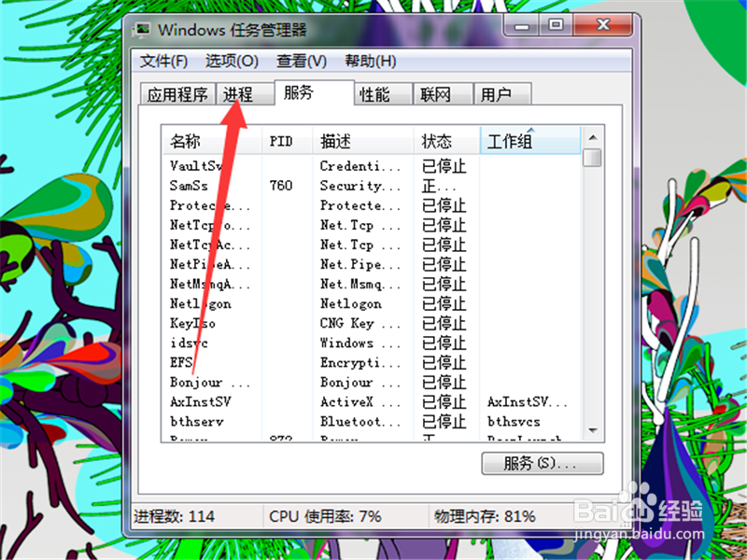Image resolution: width=747 pixels, height=560 pixels.
Task: Click the Credenti... description cell
Action: 359,166
